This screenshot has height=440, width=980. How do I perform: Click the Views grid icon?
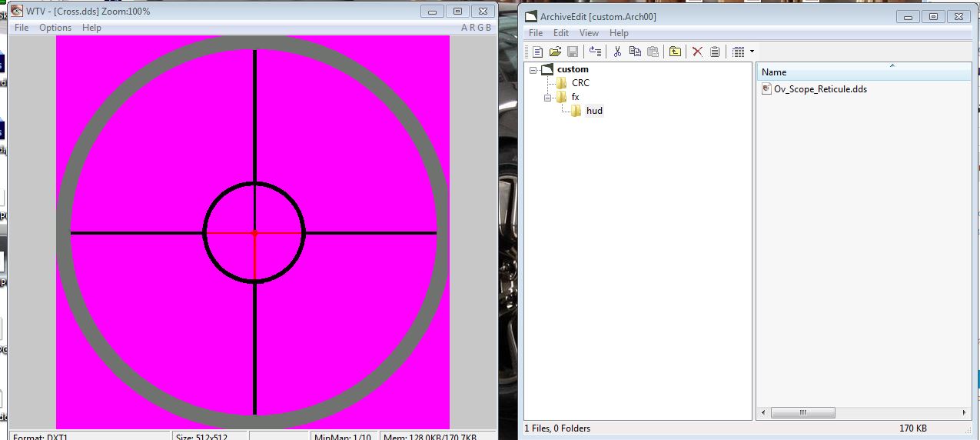pyautogui.click(x=739, y=52)
